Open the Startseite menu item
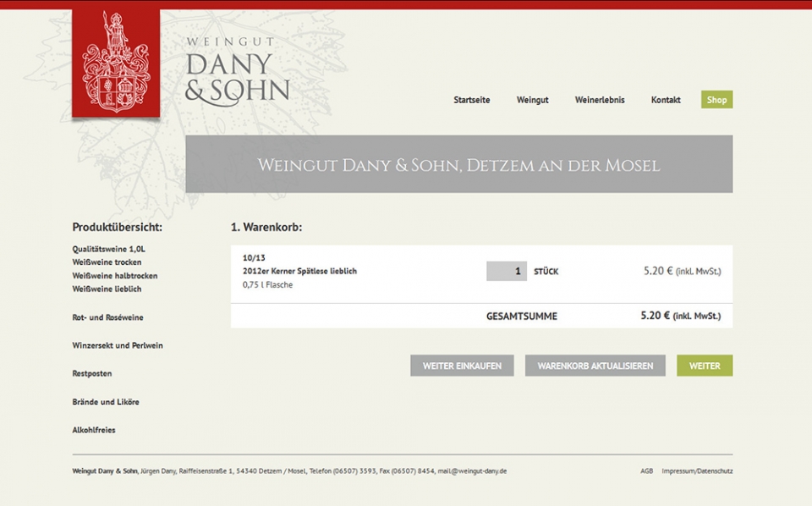This screenshot has width=812, height=506. pos(472,100)
